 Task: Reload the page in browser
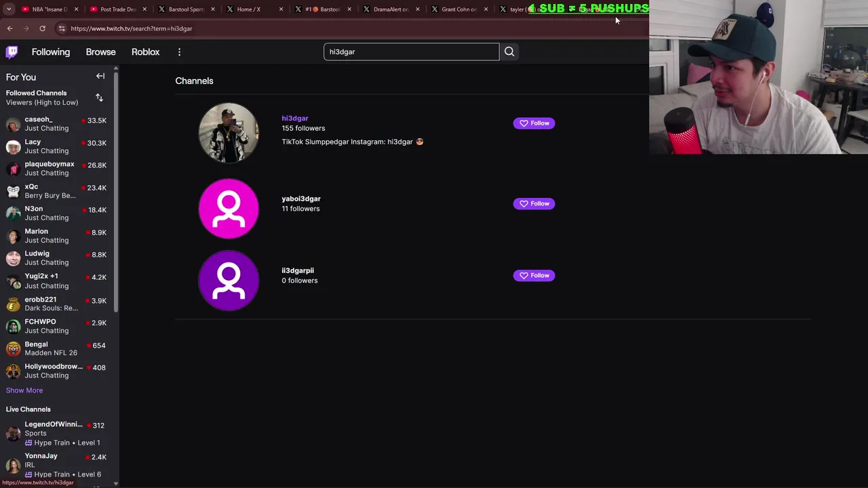coord(42,28)
